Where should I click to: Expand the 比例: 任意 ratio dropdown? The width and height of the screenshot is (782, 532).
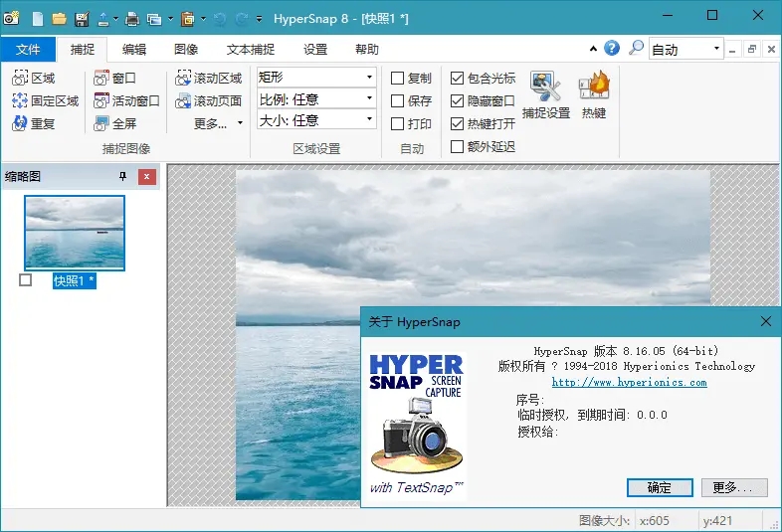[x=315, y=98]
